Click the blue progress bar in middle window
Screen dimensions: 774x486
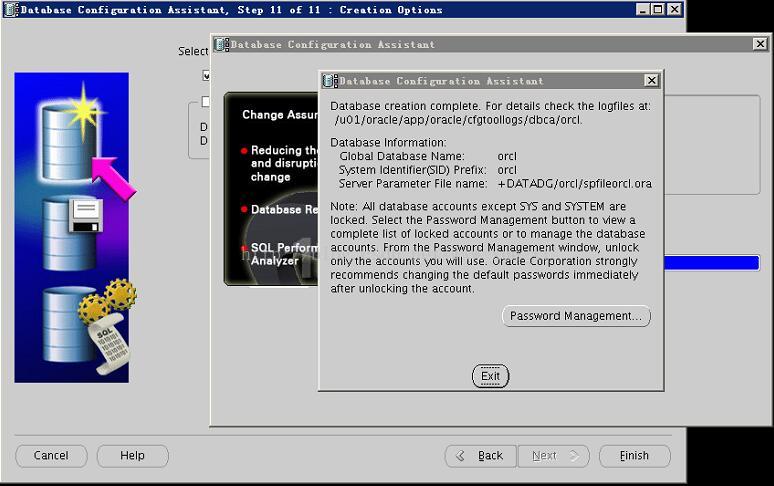click(x=711, y=263)
